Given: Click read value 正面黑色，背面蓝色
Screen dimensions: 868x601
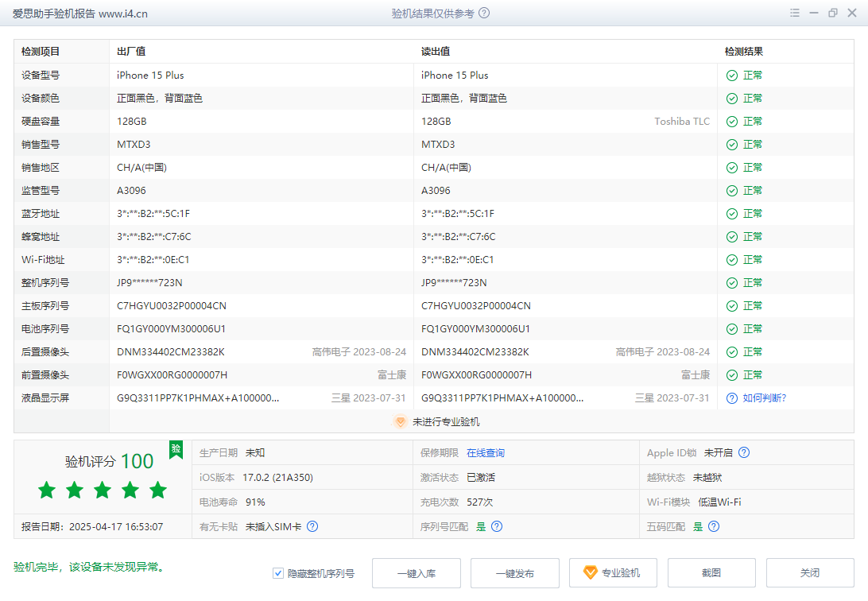Looking at the screenshot, I should tap(464, 99).
